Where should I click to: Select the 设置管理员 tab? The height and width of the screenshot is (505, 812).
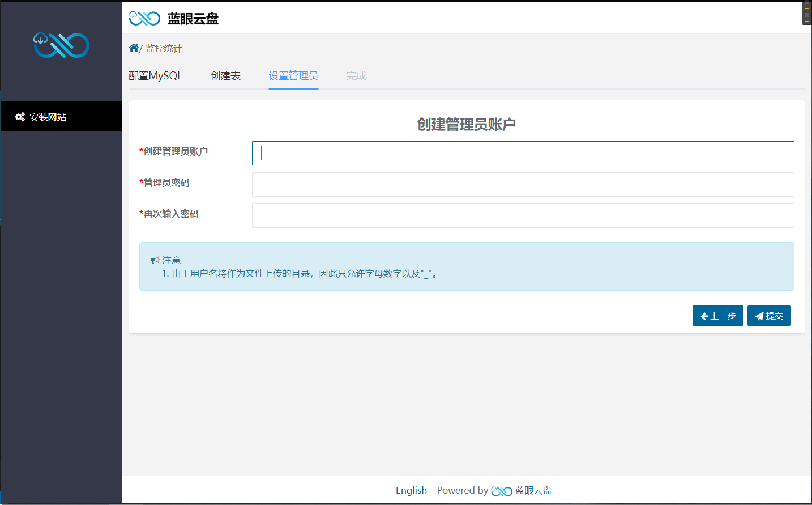pos(293,75)
